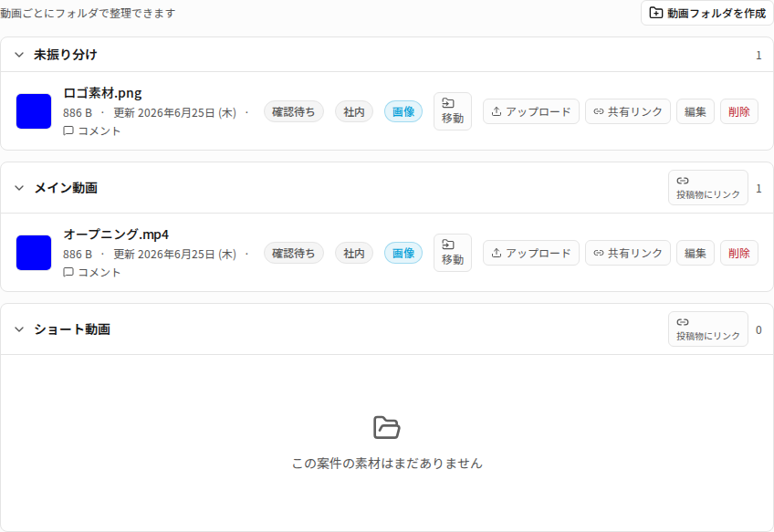Click the update date of ロゴ素材.png
Image resolution: width=774 pixels, height=532 pixels.
coord(174,112)
